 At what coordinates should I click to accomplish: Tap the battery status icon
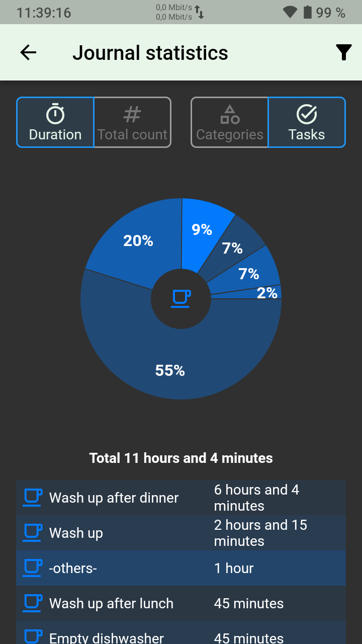click(307, 13)
